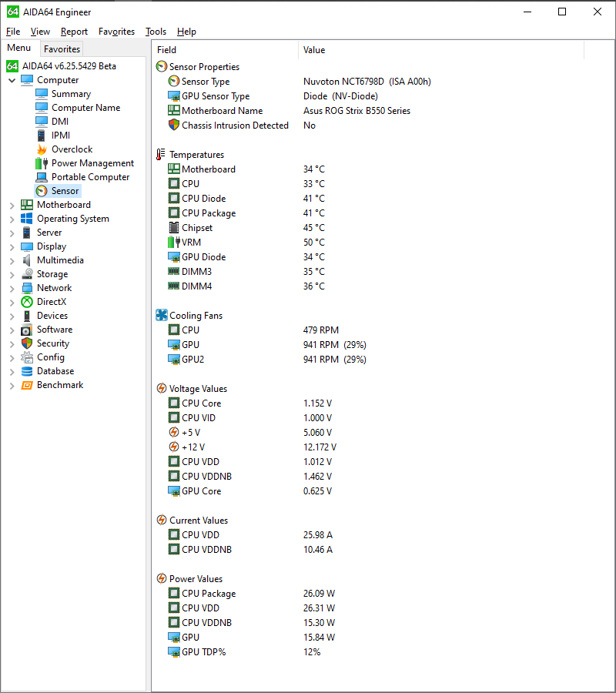This screenshot has height=693, width=616.
Task: Click the Multimedia speaker icon
Action: [27, 260]
